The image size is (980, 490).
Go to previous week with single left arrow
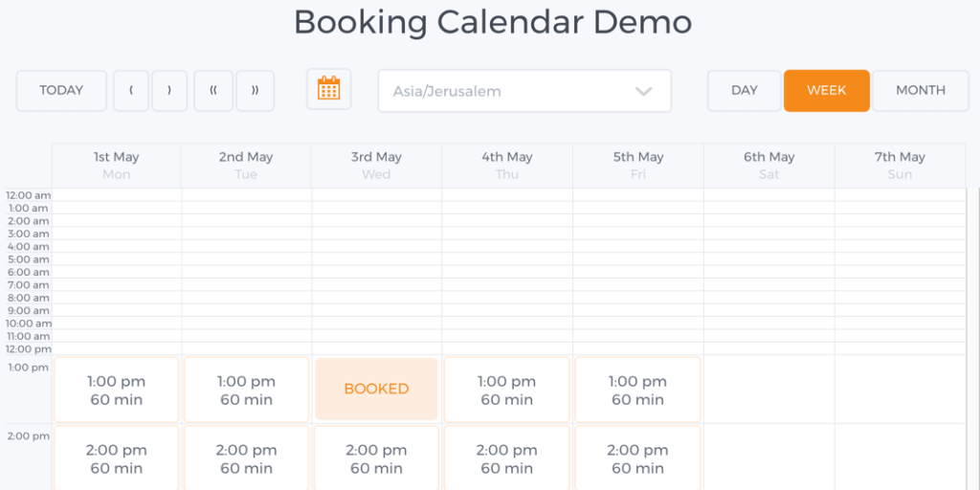pyautogui.click(x=131, y=91)
